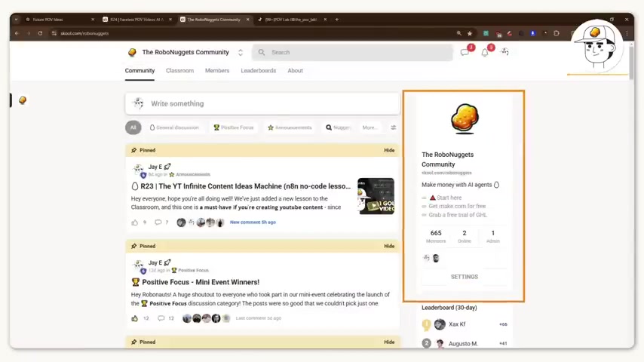Open the tab search dropdown arrow
The image size is (644, 362).
pos(16,20)
